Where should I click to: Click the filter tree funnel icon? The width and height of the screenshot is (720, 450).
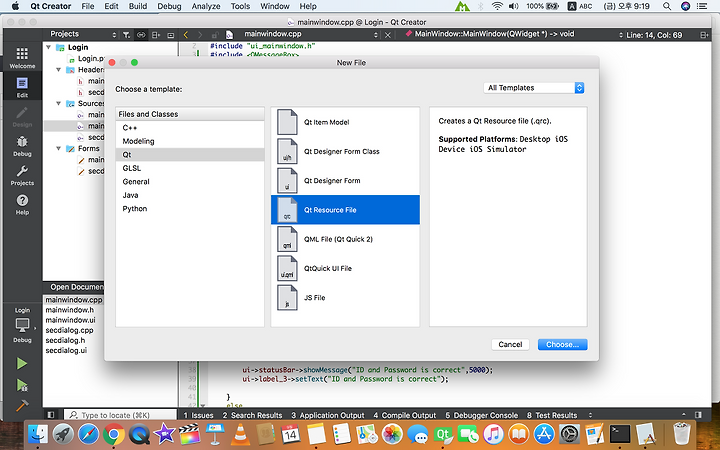click(126, 35)
